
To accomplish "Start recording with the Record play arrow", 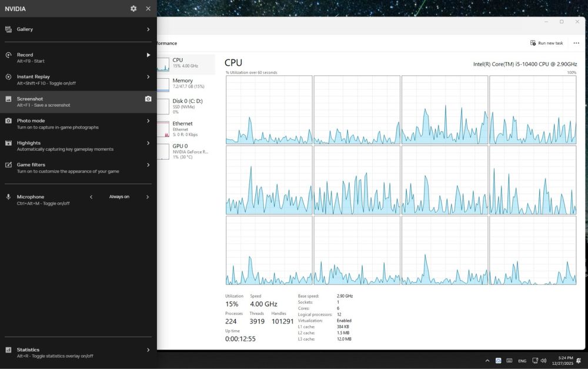I will point(148,55).
